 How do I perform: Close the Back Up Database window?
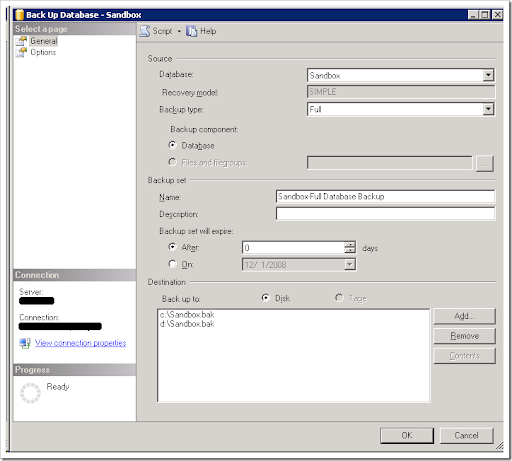pyautogui.click(x=497, y=15)
